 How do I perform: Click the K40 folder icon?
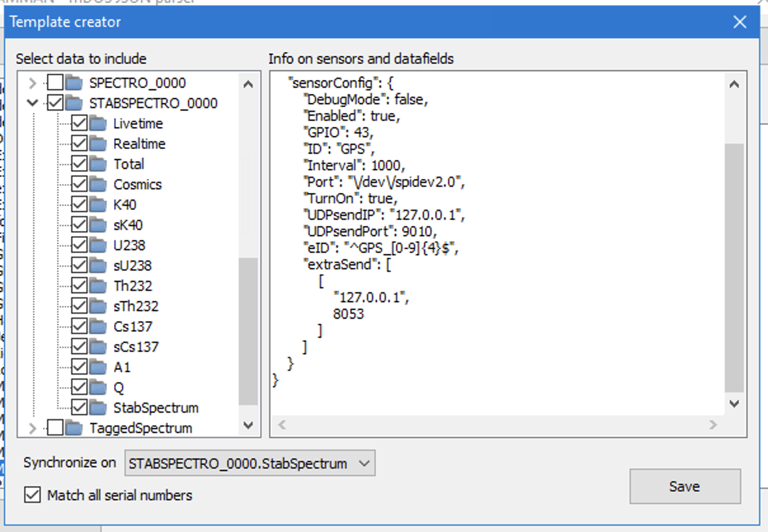(x=98, y=205)
